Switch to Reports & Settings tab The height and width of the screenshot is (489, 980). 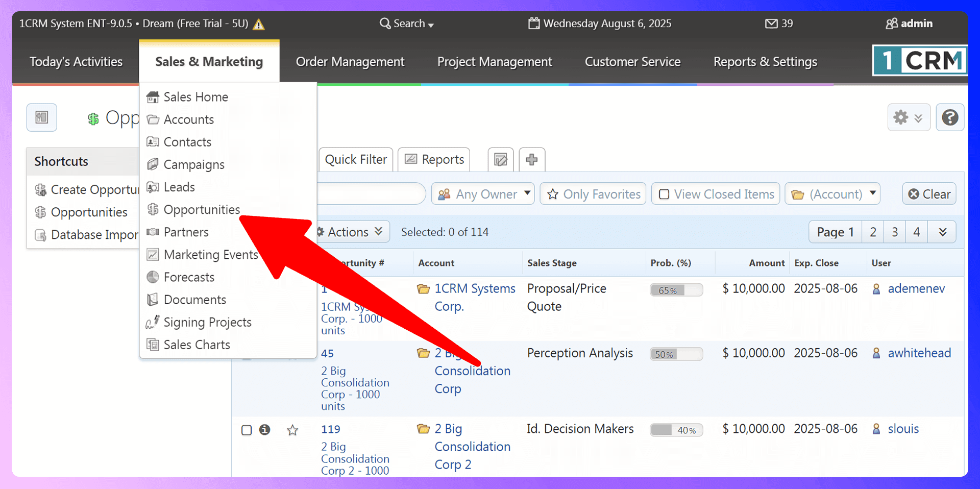tap(765, 62)
